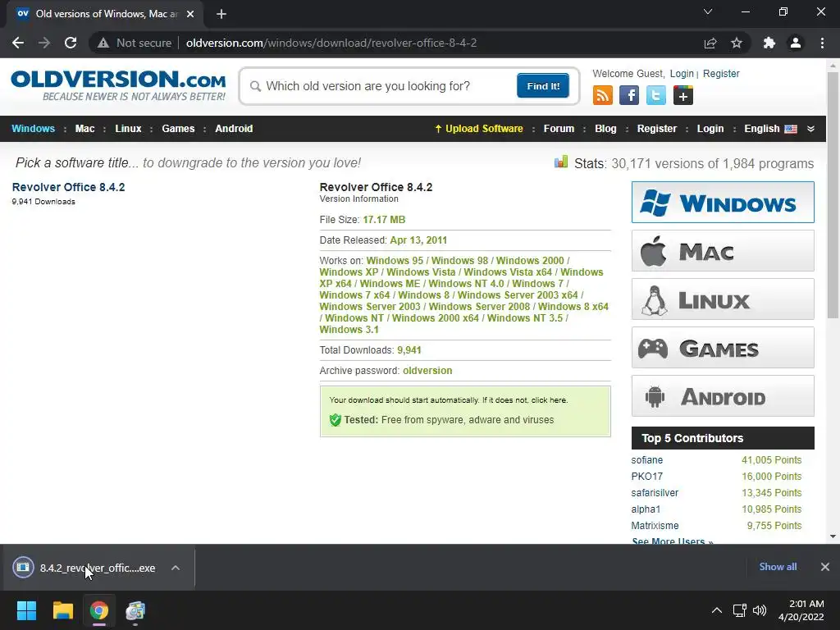Image resolution: width=840 pixels, height=630 pixels.
Task: Click the Not secure warning icon
Action: [x=103, y=43]
